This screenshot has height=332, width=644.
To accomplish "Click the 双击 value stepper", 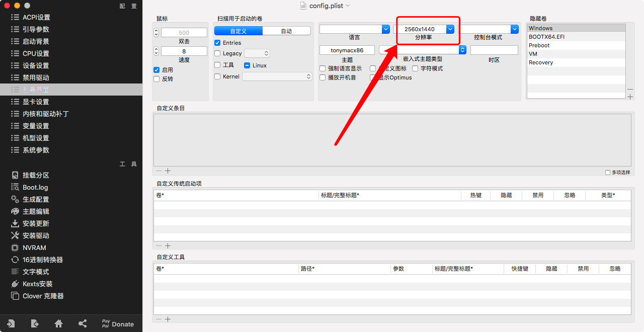I will point(156,32).
